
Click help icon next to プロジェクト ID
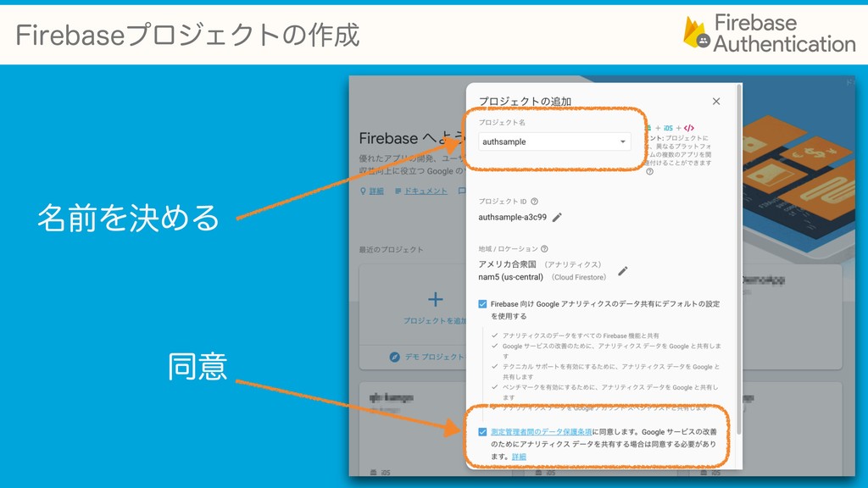pyautogui.click(x=534, y=202)
